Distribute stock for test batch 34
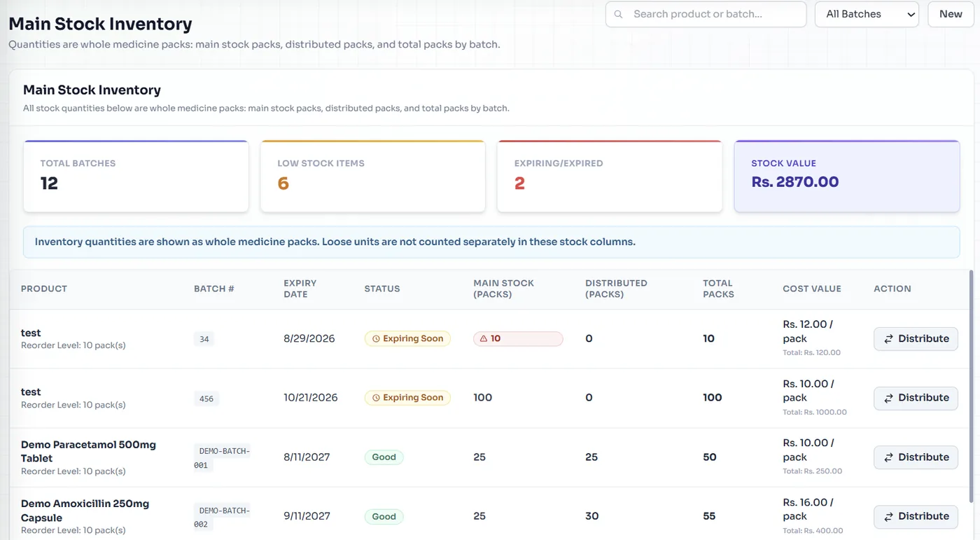Screen dimensions: 980x540 click(916, 339)
